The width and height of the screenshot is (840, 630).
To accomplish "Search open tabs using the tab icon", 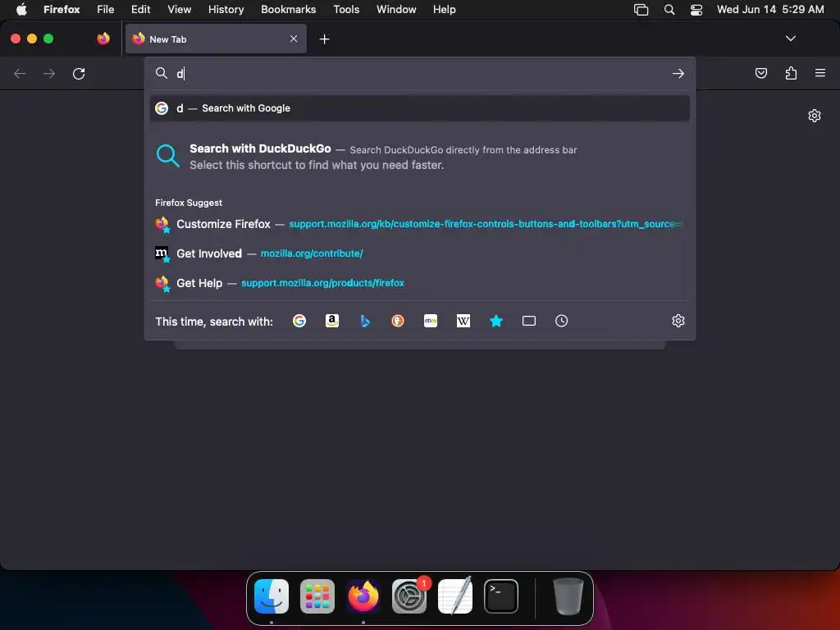I will (529, 321).
